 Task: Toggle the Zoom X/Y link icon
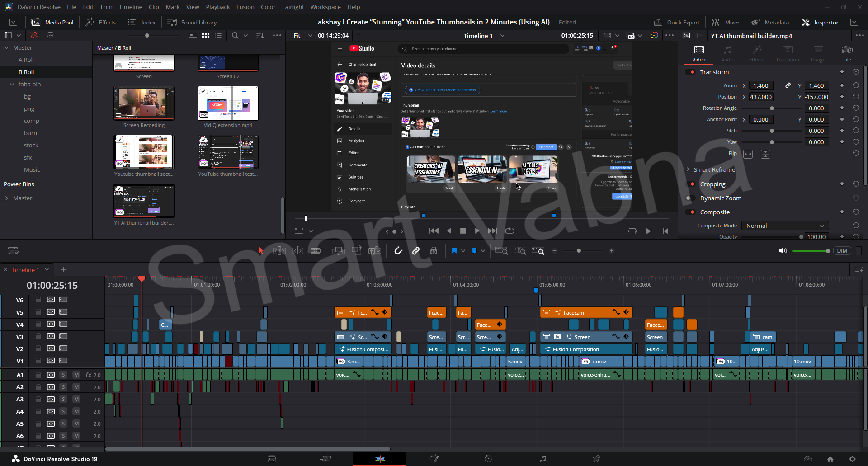788,85
